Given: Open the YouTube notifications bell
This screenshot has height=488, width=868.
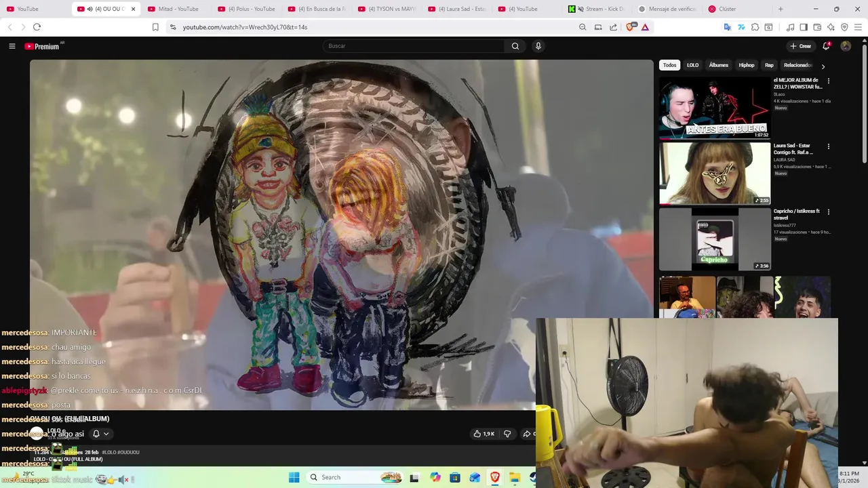Looking at the screenshot, I should [826, 46].
